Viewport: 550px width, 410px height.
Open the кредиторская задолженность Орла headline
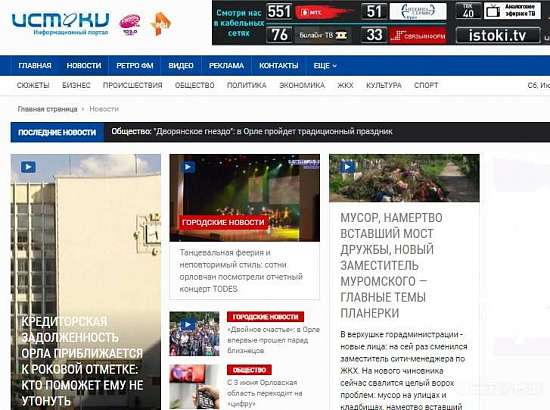[x=82, y=361]
